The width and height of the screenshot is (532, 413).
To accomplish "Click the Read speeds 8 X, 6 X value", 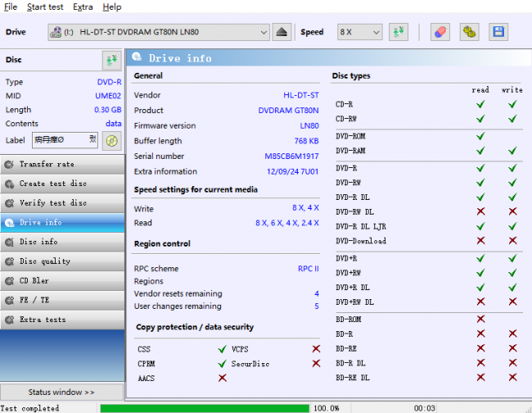I will tap(287, 223).
